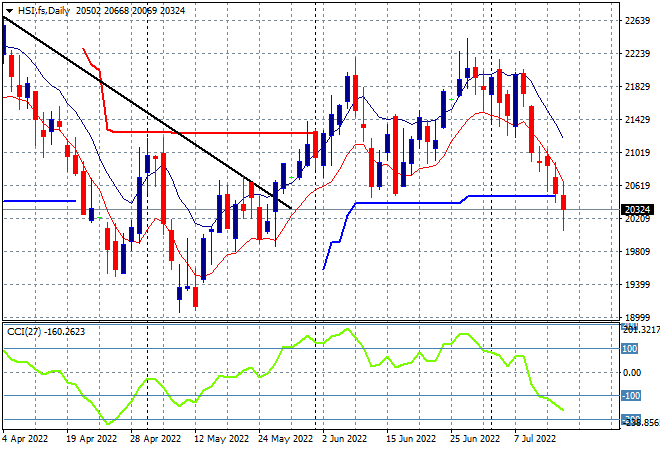Click the price axis label 22639
Viewport: 660px width, 450px height.
(637, 21)
